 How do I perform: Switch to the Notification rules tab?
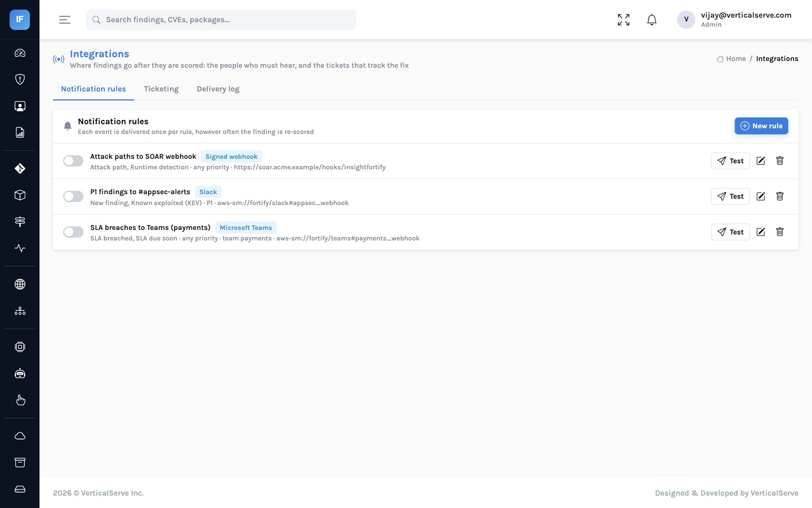point(93,89)
